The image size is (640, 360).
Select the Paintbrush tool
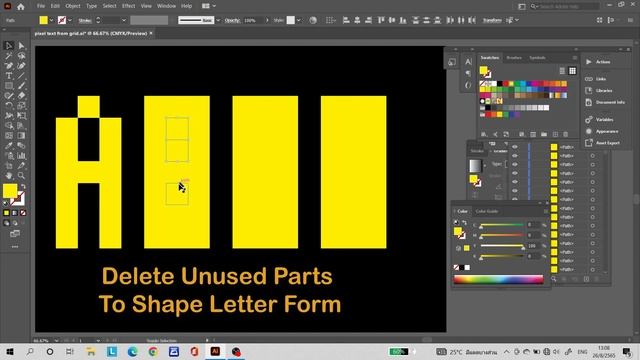click(21, 86)
